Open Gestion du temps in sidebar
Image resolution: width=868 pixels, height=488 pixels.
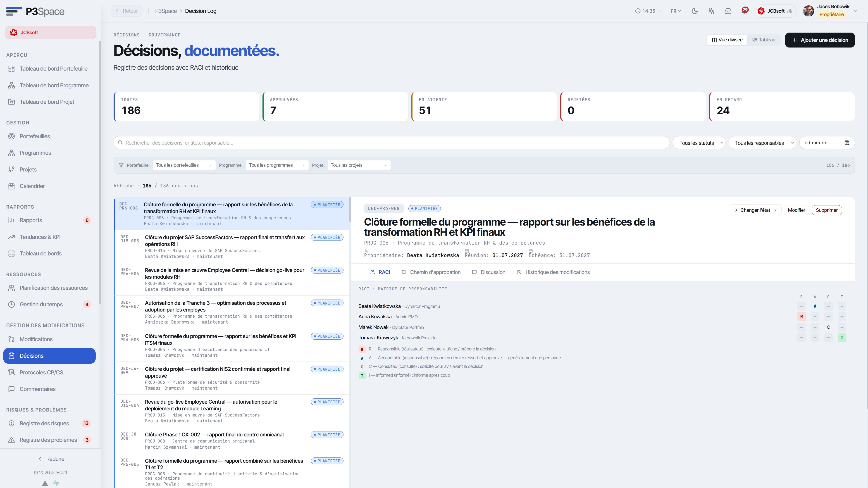(50, 304)
